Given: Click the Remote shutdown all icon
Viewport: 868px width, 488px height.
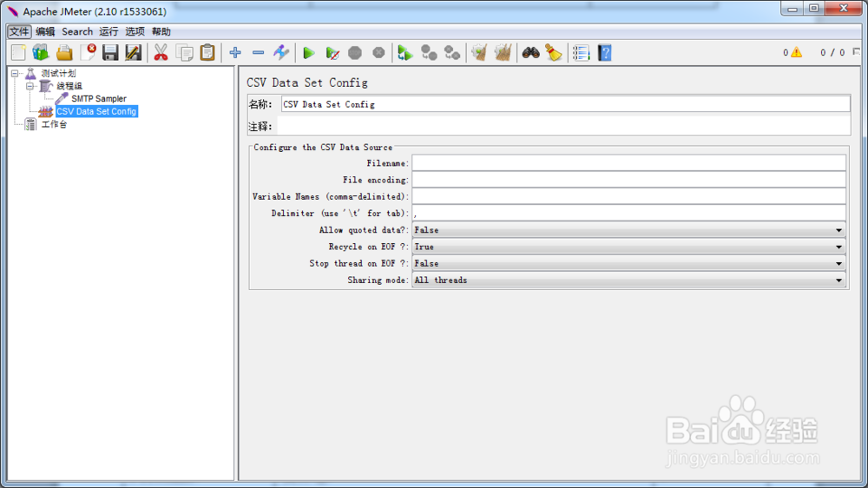Looking at the screenshot, I should 452,53.
